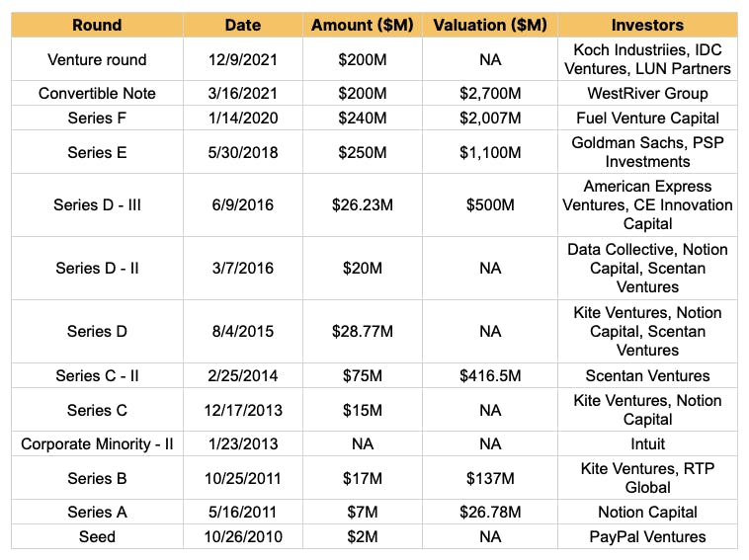The height and width of the screenshot is (560, 749).
Task: Select the Corporate Minority - II cell
Action: tap(97, 444)
